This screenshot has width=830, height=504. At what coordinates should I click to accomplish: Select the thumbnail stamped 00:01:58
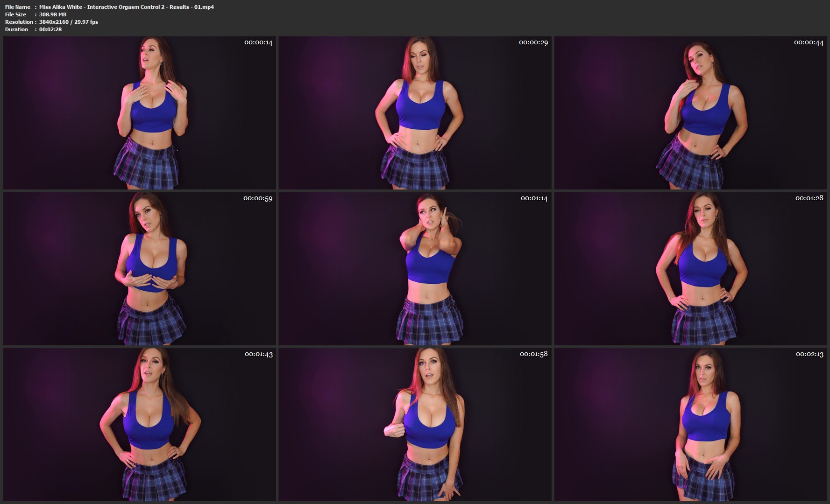(415, 424)
